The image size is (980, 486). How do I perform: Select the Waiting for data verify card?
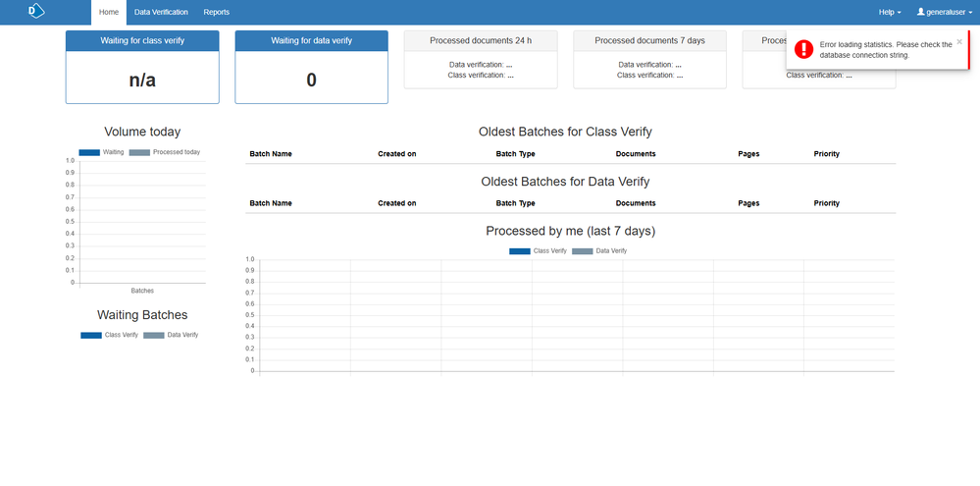pos(311,67)
